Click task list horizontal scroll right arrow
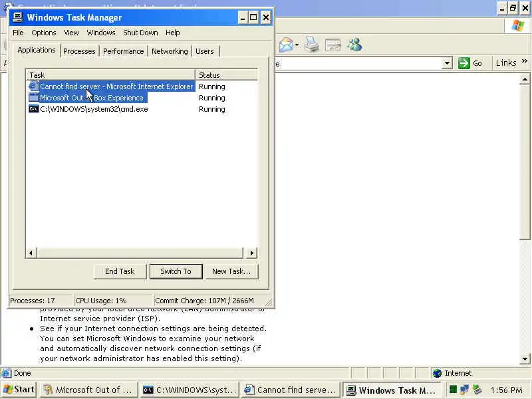The height and width of the screenshot is (399, 532). (x=251, y=253)
